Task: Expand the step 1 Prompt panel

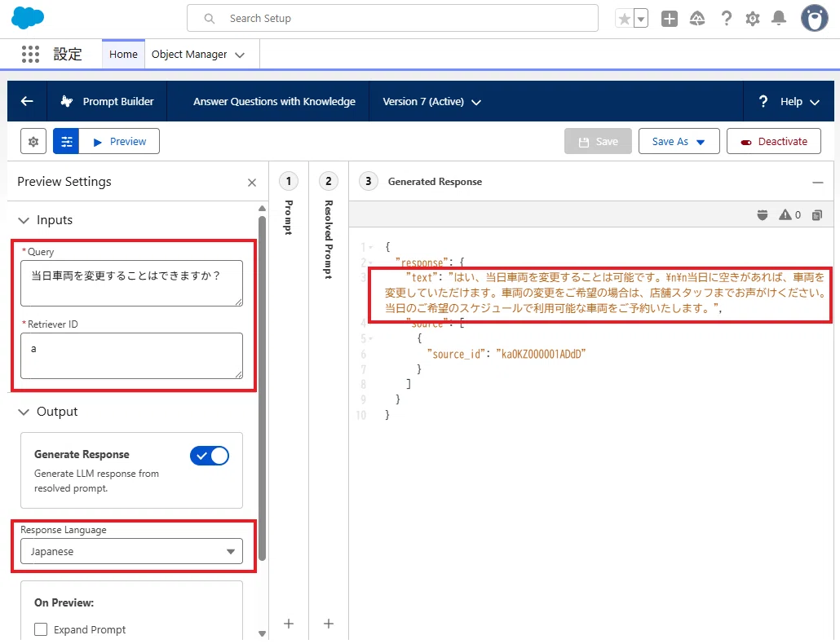Action: (289, 181)
